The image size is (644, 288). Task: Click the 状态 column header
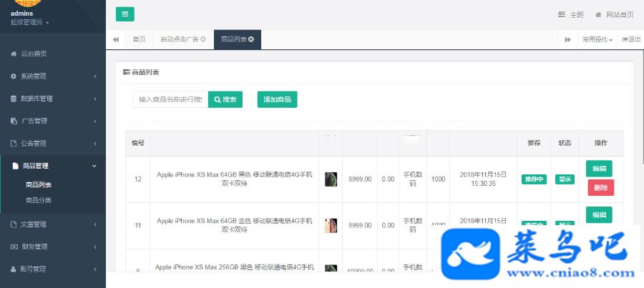coord(565,143)
